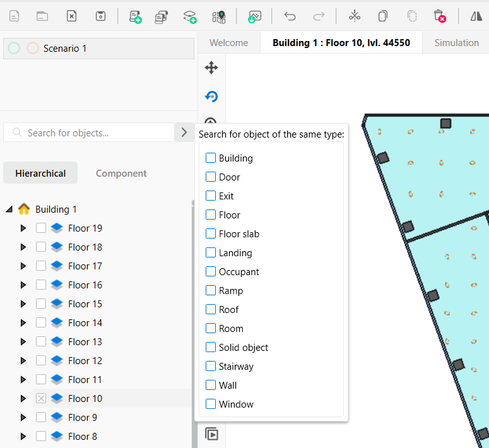Expand the Floor 12 tree node
The width and height of the screenshot is (489, 448).
coord(23,361)
